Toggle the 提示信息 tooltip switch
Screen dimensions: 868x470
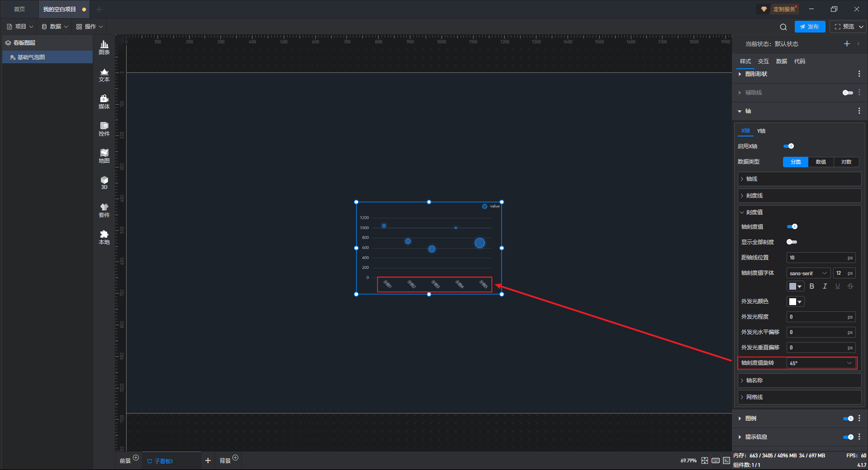(848, 437)
